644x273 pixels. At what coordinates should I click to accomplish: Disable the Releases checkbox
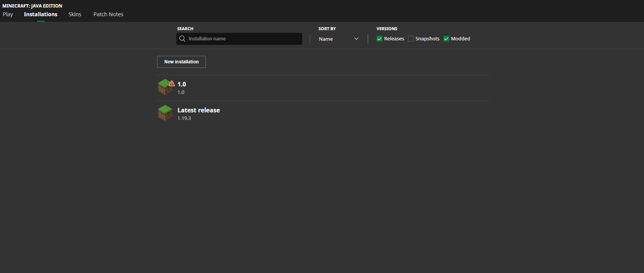click(x=379, y=39)
